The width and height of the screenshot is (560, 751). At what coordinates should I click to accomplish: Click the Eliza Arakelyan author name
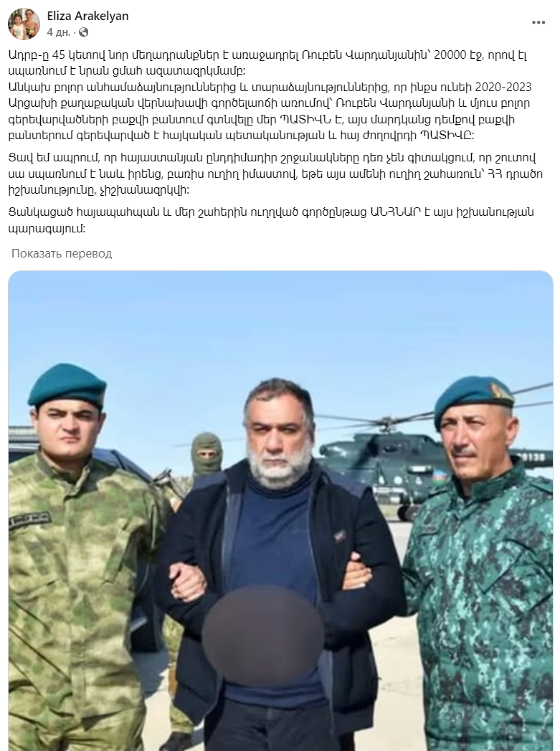coord(87,16)
